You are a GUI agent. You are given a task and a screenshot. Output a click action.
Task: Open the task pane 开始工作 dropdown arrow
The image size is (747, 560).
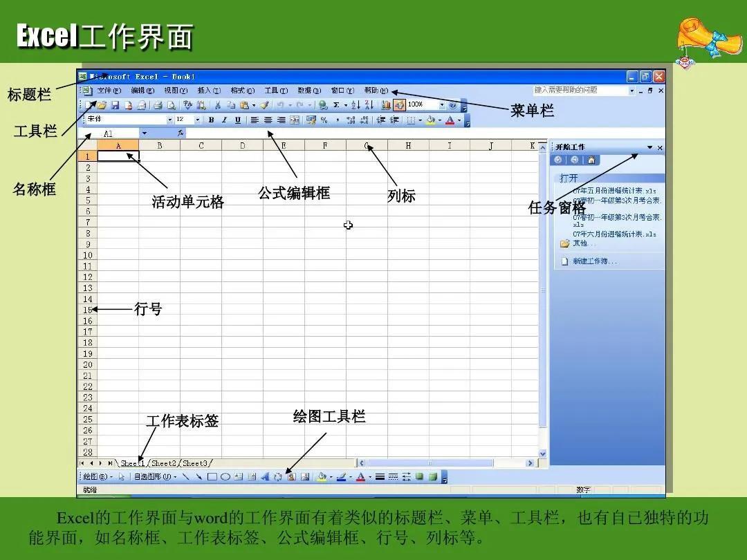649,148
